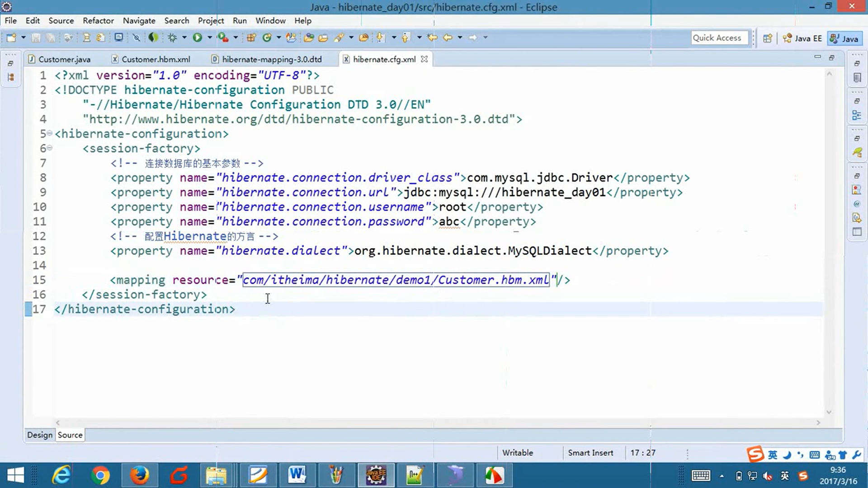Switch to the Java EE perspective
This screenshot has width=868, height=488.
802,38
